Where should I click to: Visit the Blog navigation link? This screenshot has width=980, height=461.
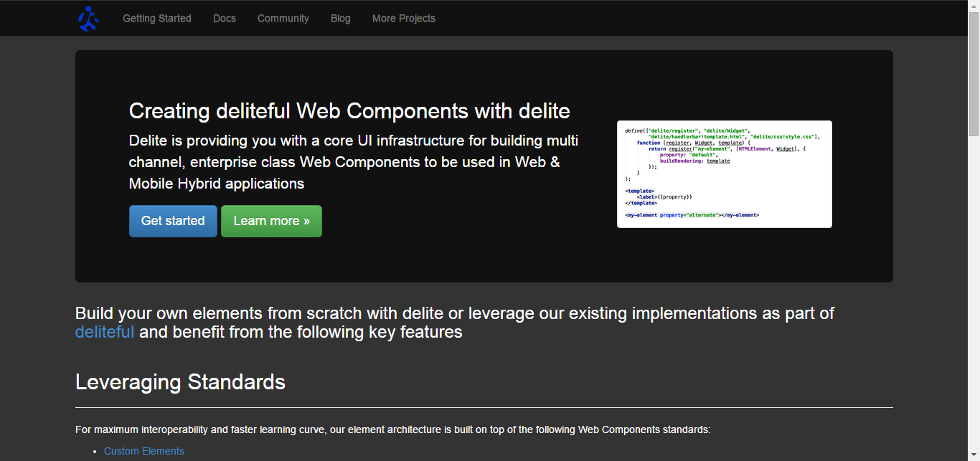point(341,19)
